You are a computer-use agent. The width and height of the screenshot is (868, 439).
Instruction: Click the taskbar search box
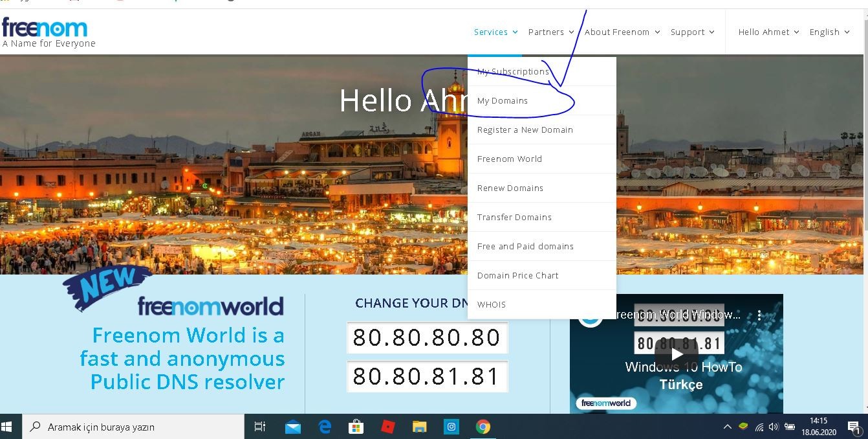pos(133,427)
